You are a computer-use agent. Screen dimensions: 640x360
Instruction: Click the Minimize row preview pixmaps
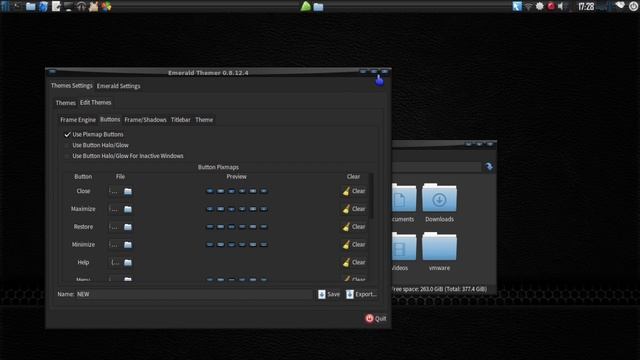point(237,244)
